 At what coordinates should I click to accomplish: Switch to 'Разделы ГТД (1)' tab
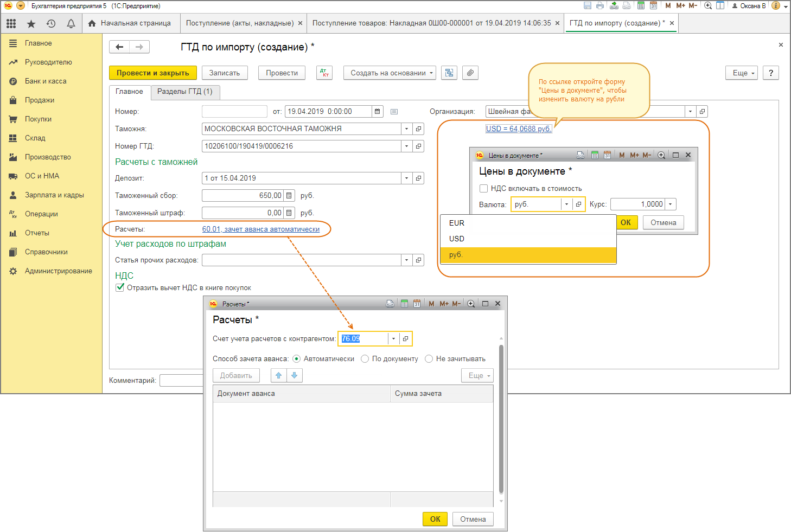[184, 92]
